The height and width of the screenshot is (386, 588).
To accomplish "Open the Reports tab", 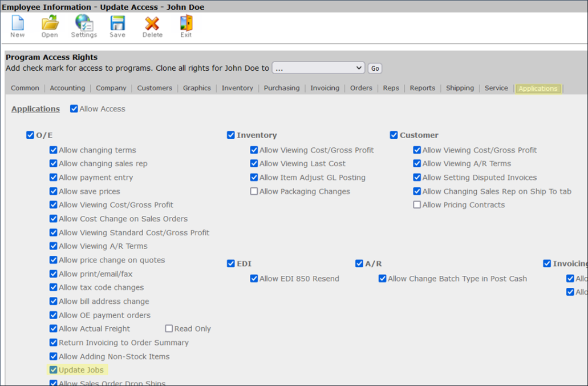I will click(423, 88).
